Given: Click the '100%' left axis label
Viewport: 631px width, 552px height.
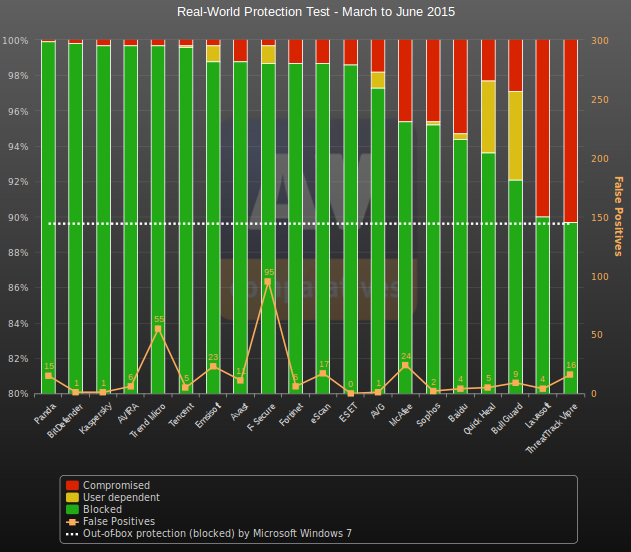Looking at the screenshot, I should [15, 41].
